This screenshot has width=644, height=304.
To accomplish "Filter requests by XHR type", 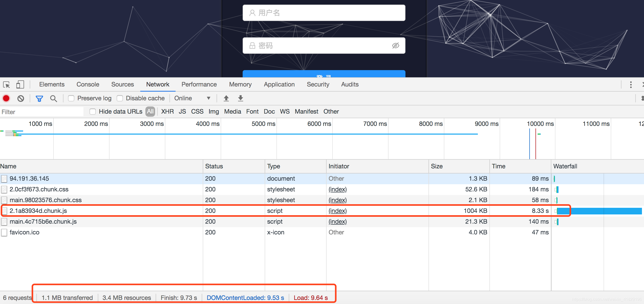I will tap(167, 112).
